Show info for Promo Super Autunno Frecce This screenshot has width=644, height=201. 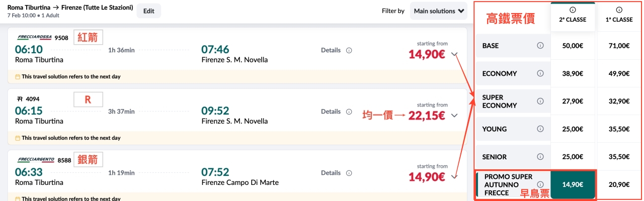coord(540,184)
